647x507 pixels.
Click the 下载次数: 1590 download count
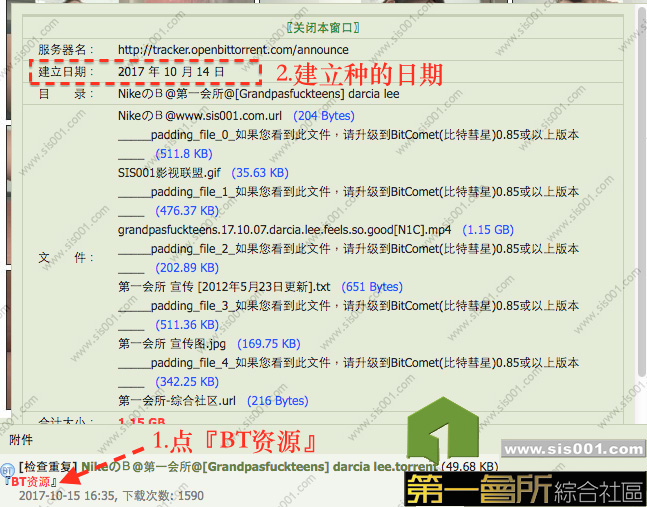pos(163,495)
